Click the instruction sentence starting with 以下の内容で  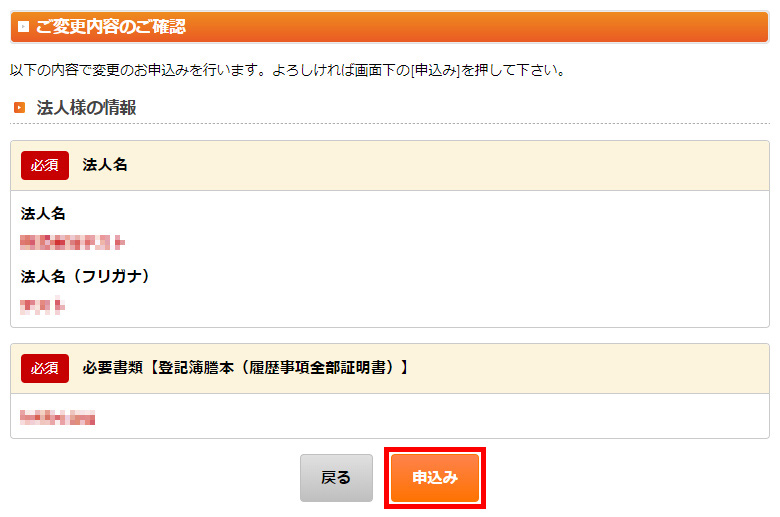288,71
